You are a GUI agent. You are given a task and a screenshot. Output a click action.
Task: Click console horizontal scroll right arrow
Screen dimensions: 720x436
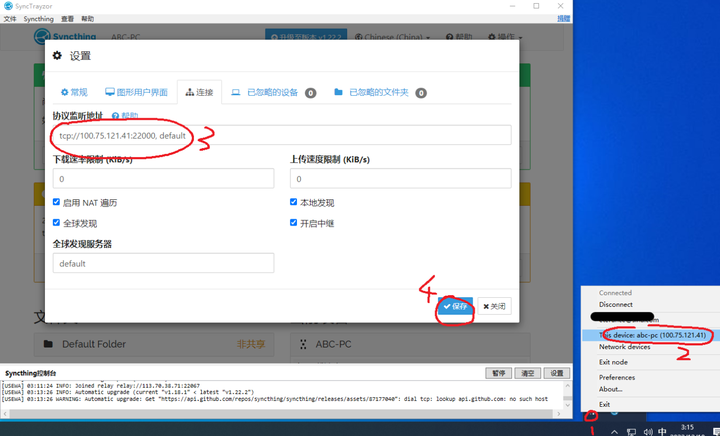[x=559, y=414]
